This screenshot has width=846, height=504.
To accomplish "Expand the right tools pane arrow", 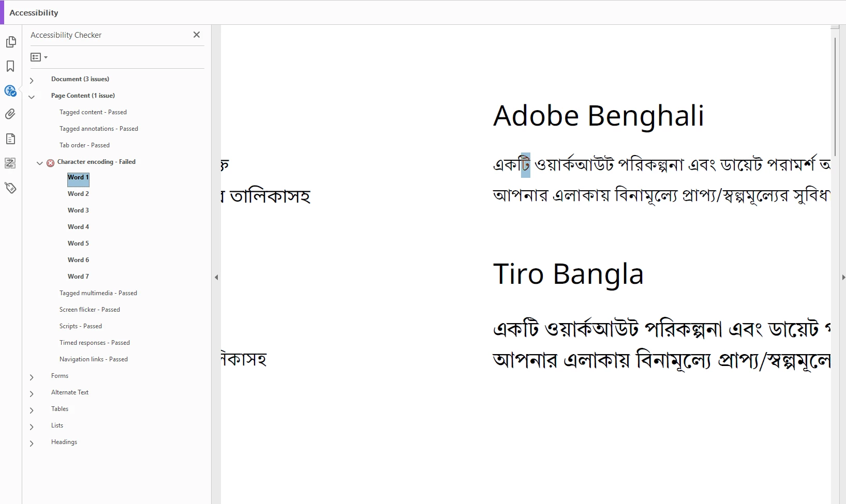I will pyautogui.click(x=843, y=278).
